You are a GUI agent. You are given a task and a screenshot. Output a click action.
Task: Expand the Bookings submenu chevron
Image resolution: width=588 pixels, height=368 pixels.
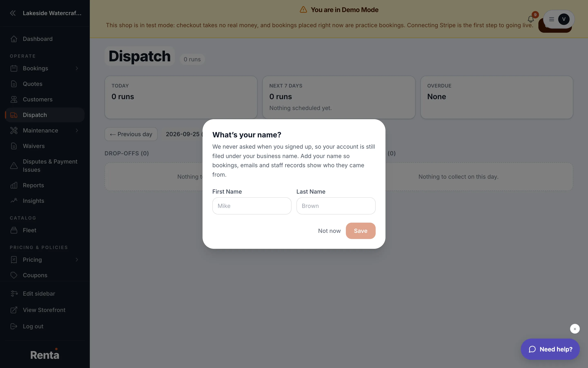77,68
